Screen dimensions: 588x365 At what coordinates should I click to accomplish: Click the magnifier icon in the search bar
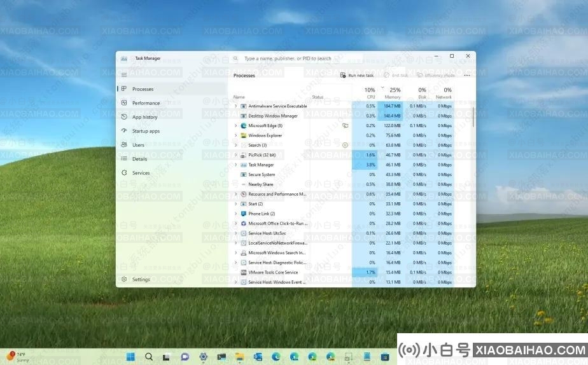235,59
